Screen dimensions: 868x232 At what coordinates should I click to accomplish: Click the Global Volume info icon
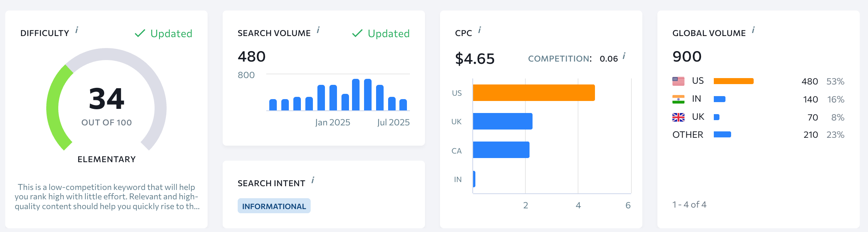pos(753,30)
